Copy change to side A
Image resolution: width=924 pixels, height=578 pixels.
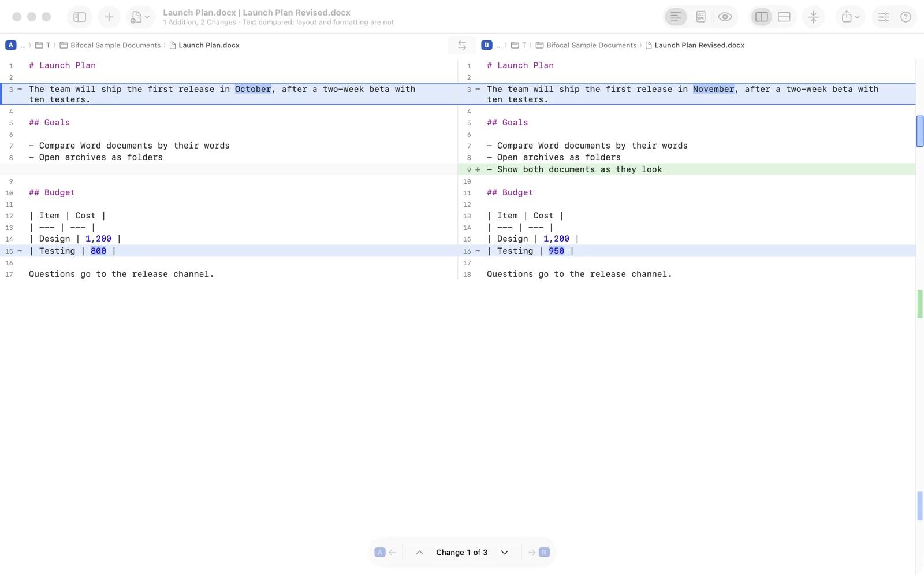point(385,553)
